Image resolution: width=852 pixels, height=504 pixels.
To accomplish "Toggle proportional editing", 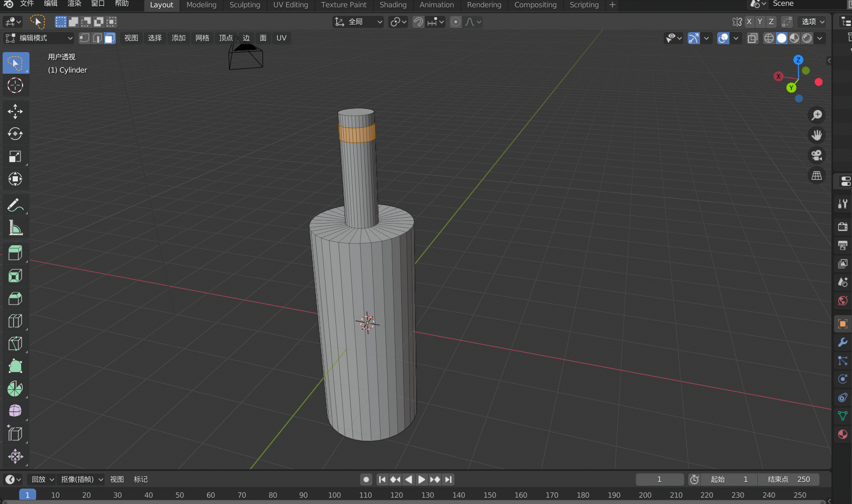I will click(x=456, y=22).
